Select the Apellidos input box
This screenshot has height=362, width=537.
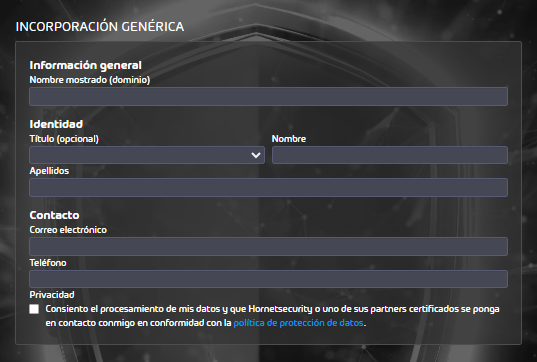[268, 187]
